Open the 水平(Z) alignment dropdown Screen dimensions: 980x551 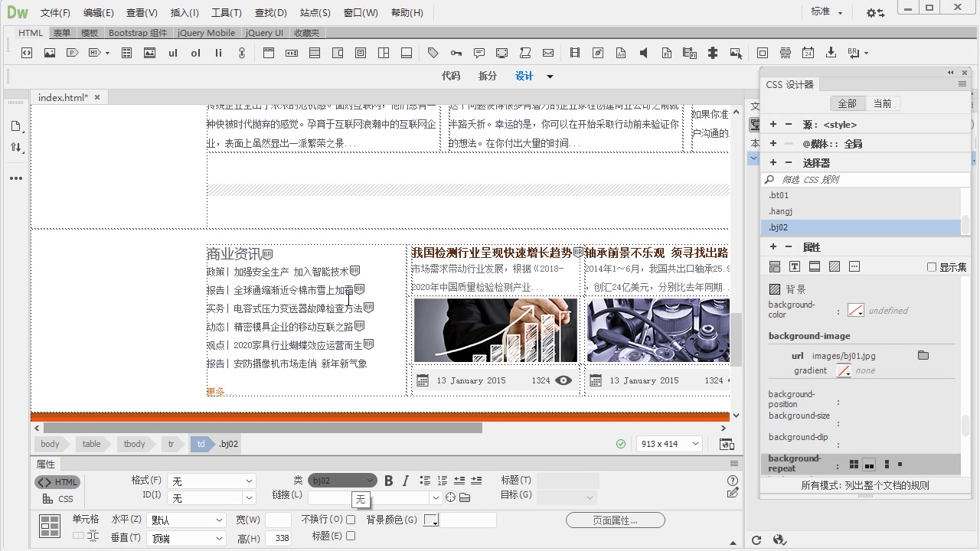187,520
